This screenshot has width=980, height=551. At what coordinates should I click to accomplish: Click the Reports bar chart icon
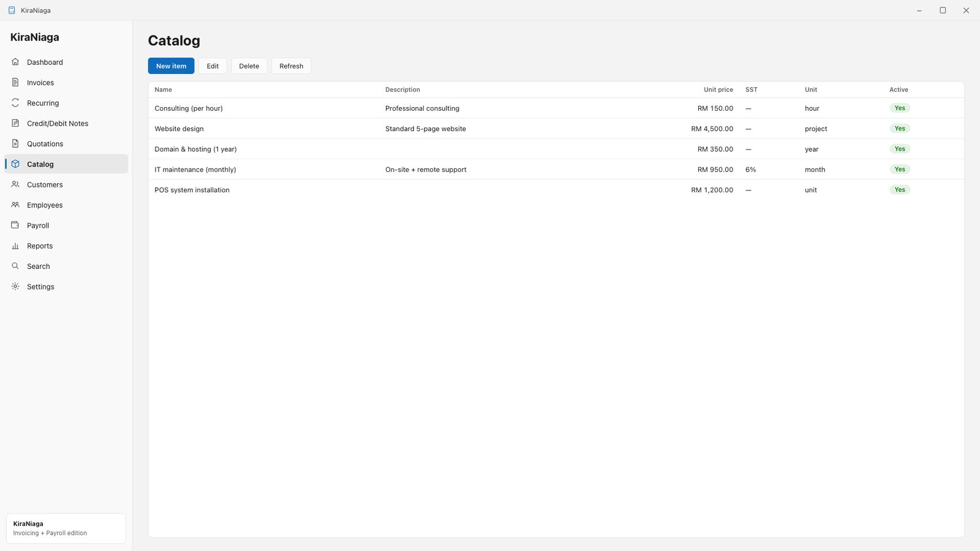[15, 246]
